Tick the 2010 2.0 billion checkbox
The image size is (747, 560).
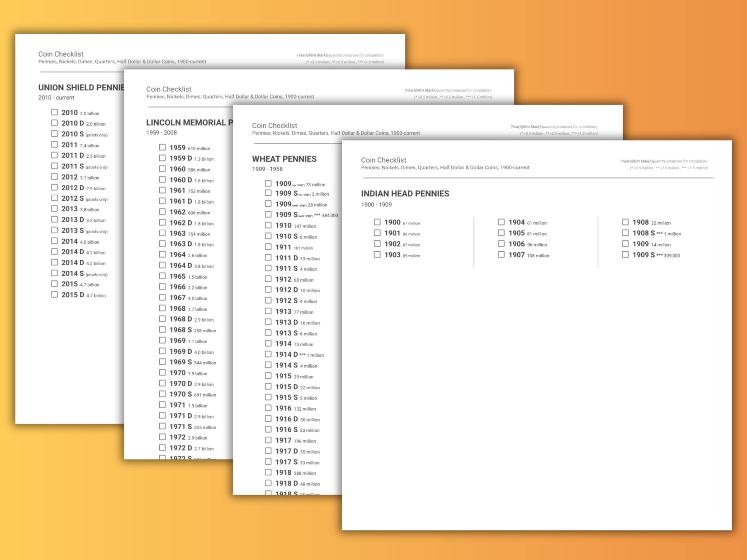click(x=54, y=112)
